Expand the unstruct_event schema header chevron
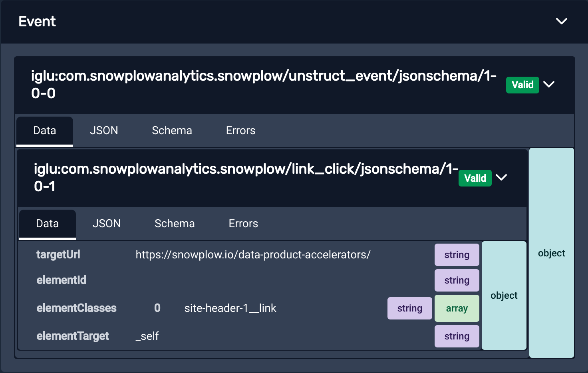This screenshot has width=588, height=373. [x=549, y=85]
